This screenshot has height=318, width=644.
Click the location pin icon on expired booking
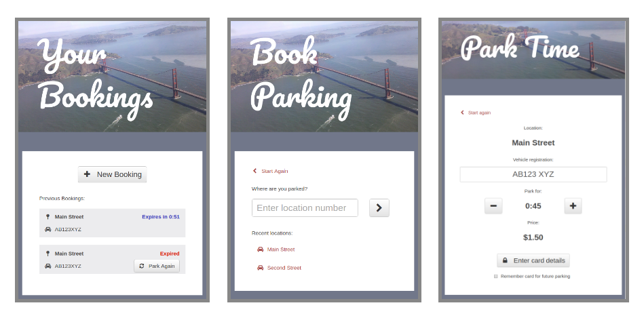(x=48, y=254)
